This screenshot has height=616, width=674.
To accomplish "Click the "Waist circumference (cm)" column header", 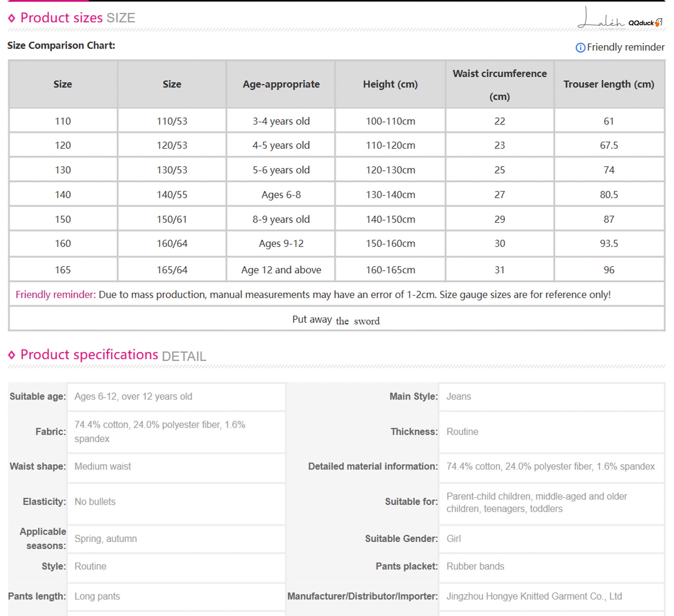I will 500,85.
